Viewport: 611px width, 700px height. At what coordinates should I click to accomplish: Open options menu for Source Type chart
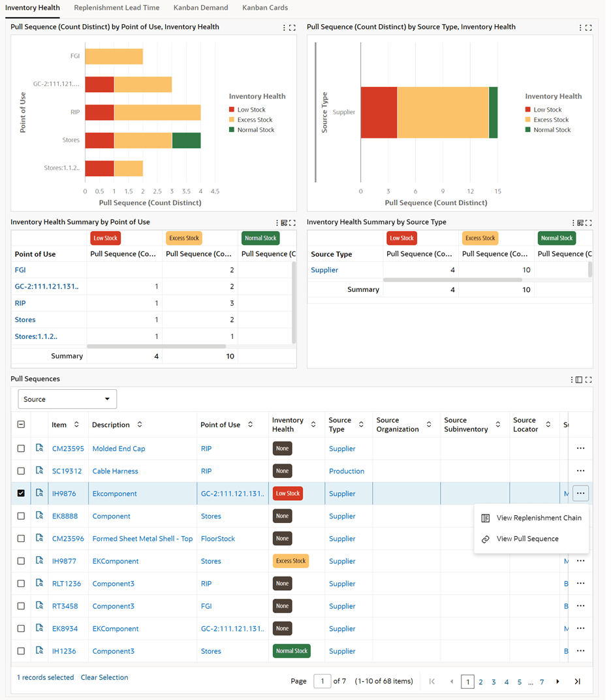(580, 27)
